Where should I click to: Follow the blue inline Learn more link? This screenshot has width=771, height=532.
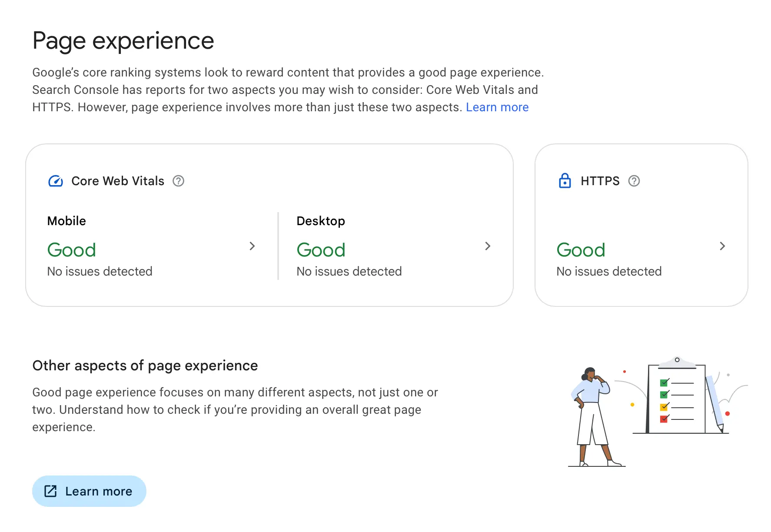497,107
